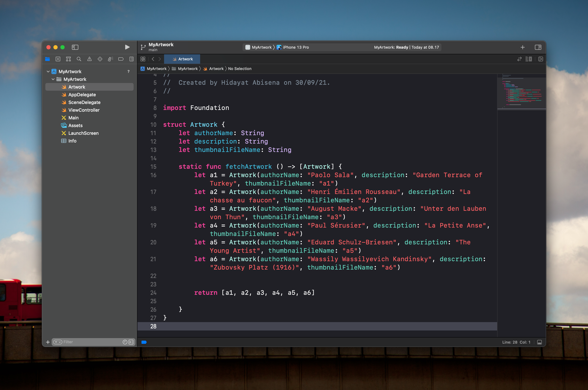Toggle the navigator sidebar visibility
588x390 pixels.
[75, 47]
